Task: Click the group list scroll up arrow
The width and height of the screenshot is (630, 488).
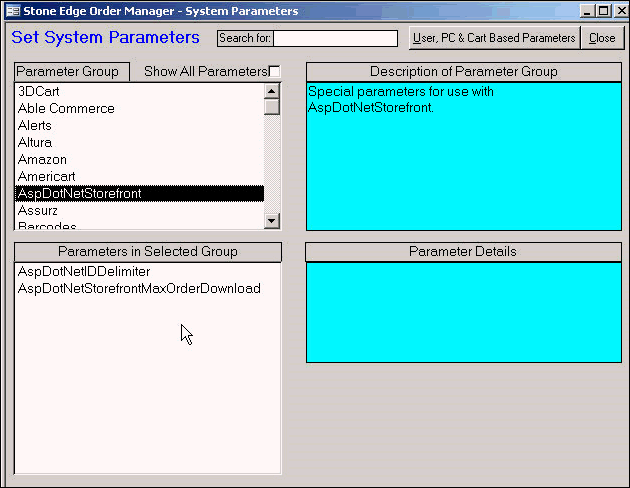Action: pos(272,91)
